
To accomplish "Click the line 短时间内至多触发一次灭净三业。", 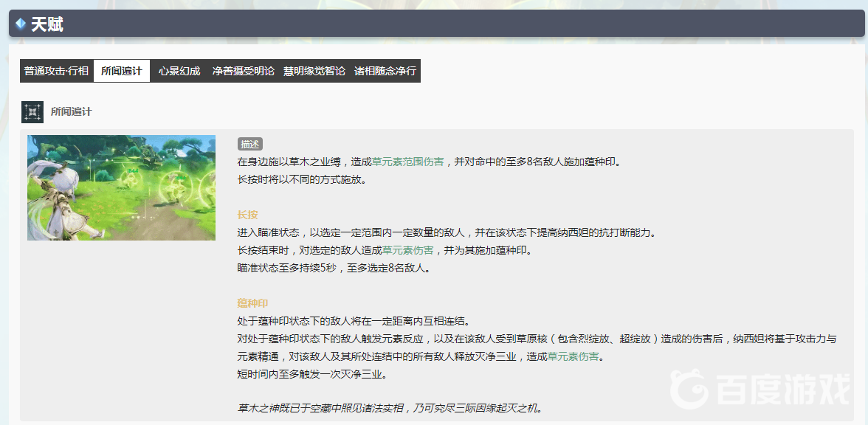I will [311, 375].
